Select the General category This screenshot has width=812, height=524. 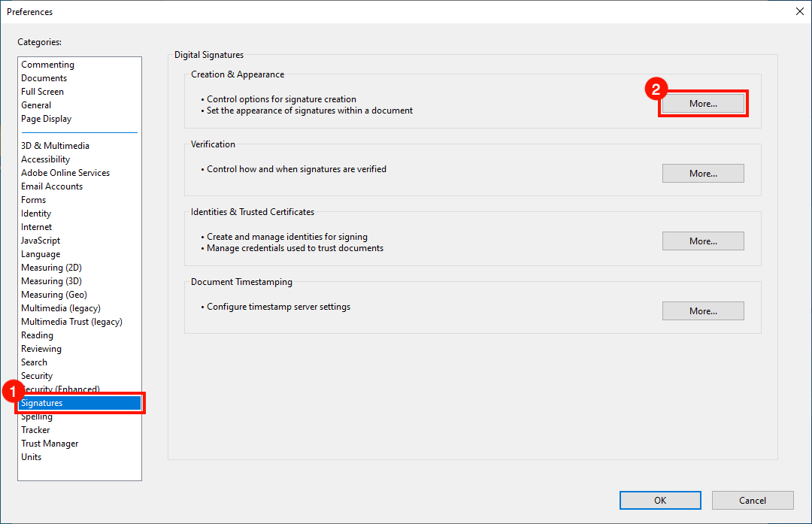(x=36, y=105)
